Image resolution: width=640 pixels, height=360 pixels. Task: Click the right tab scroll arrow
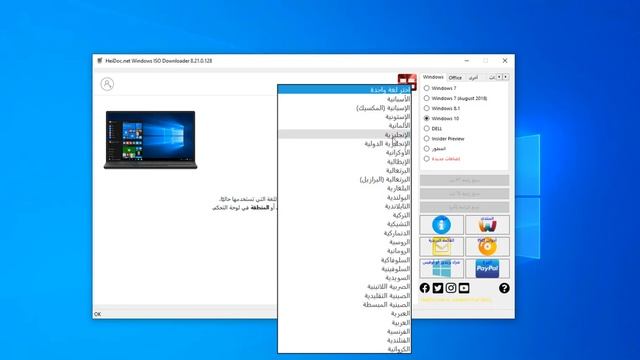[x=506, y=77]
